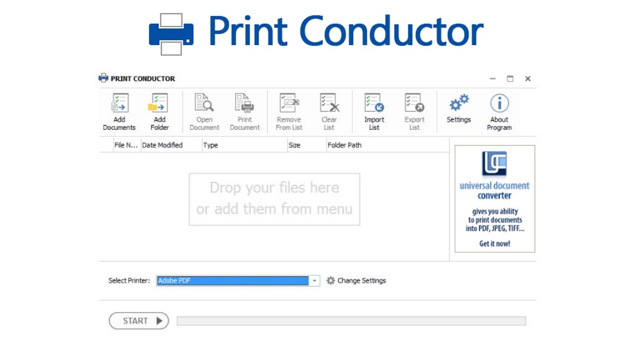
Task: Close the Print Conductor window
Action: [528, 78]
